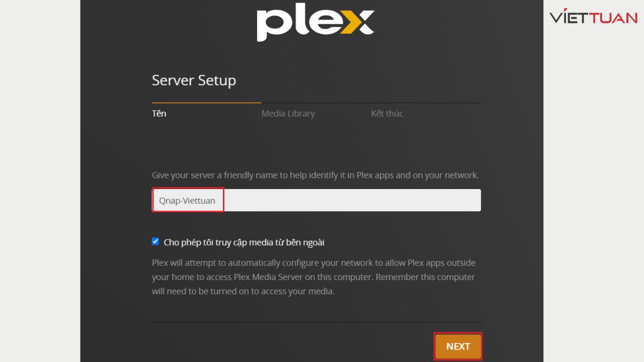Select the 'Kết thúc' step

pos(387,113)
